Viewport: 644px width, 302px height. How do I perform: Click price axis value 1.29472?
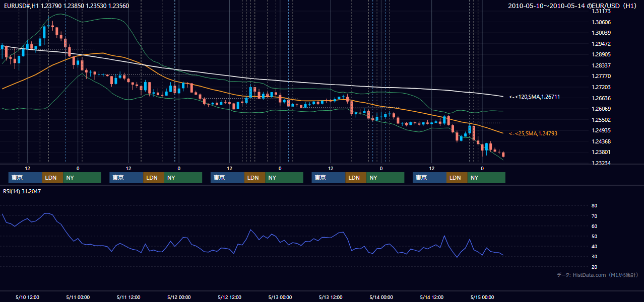pos(602,44)
